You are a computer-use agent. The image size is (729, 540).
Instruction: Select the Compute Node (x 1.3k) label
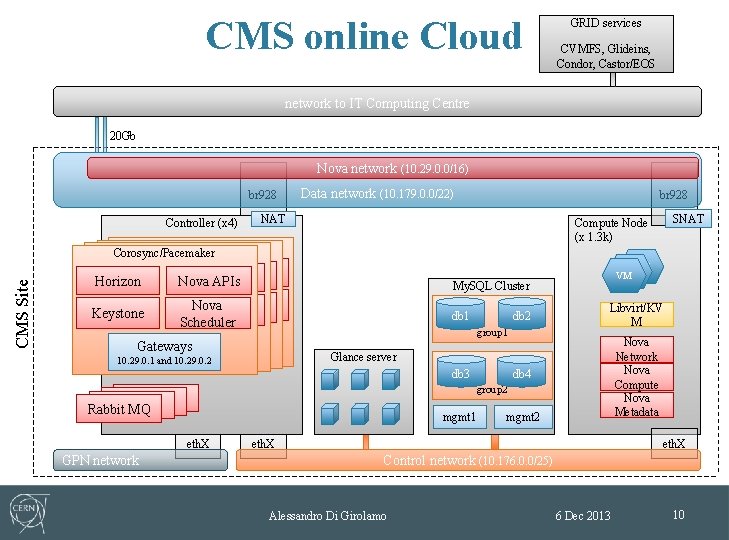coord(610,229)
